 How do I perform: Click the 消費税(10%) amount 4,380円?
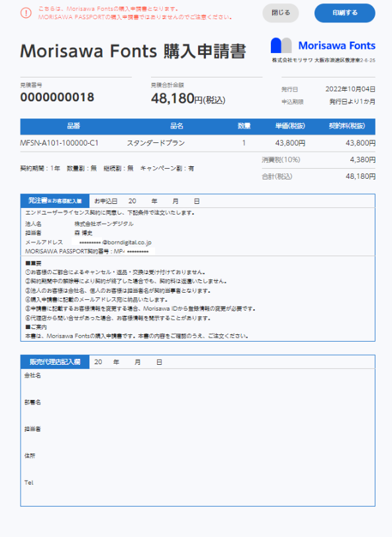pyautogui.click(x=363, y=160)
